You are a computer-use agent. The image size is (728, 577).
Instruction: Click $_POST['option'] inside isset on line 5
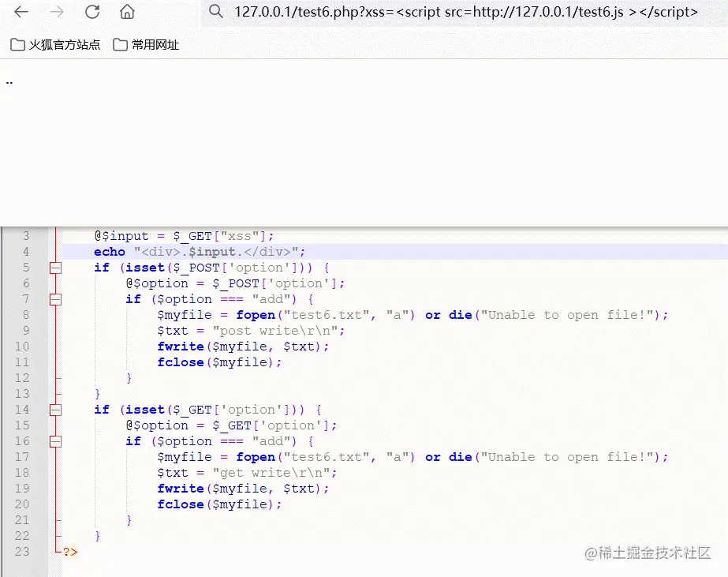(235, 268)
